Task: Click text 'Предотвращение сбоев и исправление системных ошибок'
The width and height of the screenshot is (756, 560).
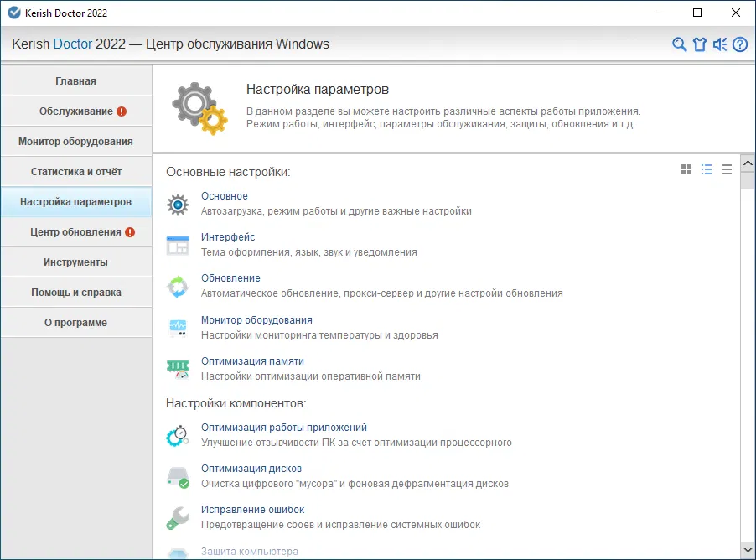Action: 341,525
